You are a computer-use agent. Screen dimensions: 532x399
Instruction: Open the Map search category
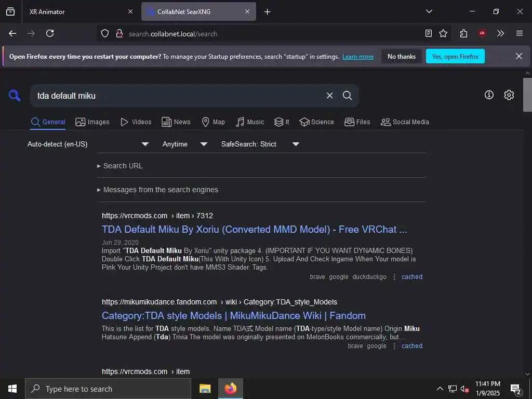(214, 122)
